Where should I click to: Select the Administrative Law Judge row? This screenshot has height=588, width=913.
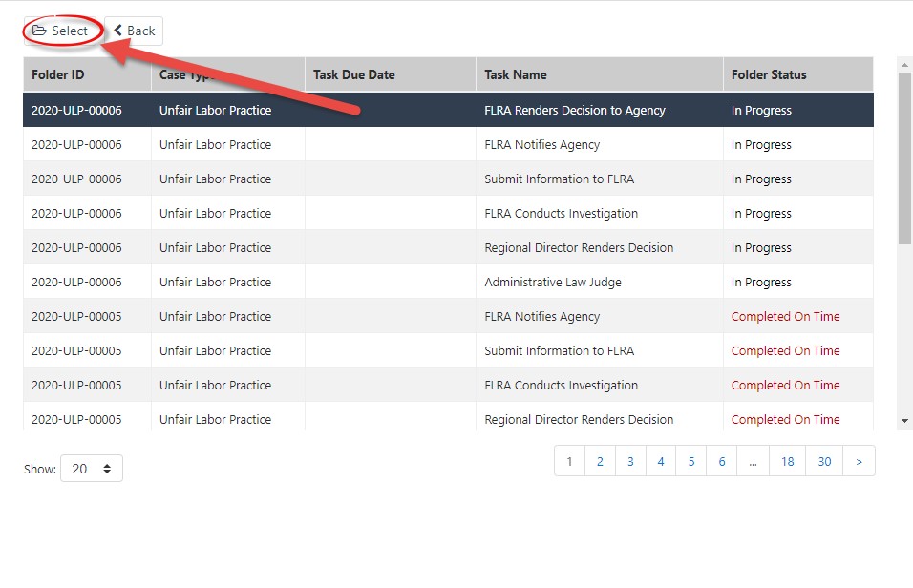tap(448, 282)
